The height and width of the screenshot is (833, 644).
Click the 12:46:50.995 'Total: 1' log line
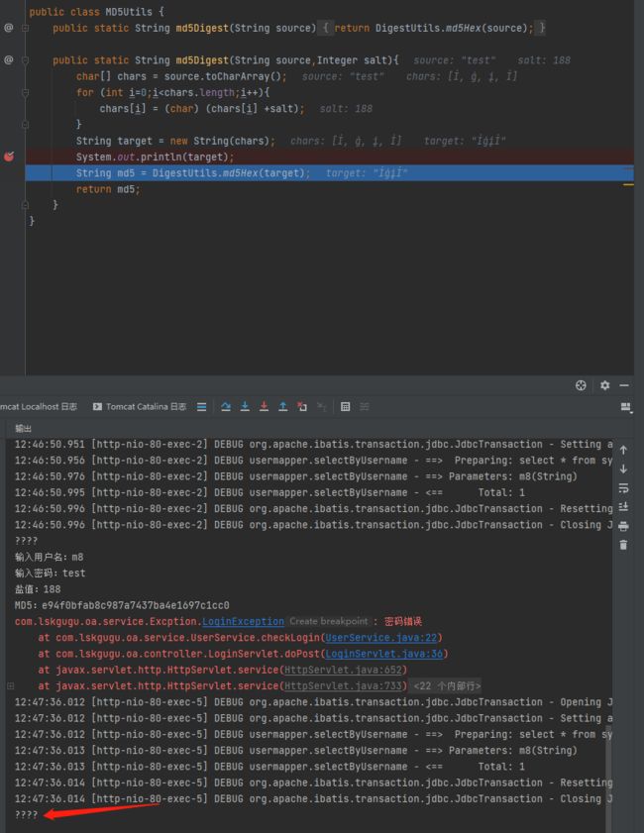point(269,492)
